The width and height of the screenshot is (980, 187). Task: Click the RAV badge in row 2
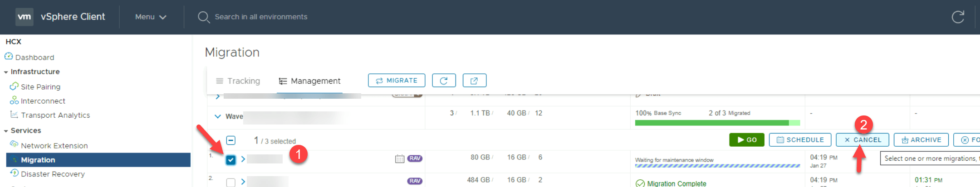click(x=415, y=181)
